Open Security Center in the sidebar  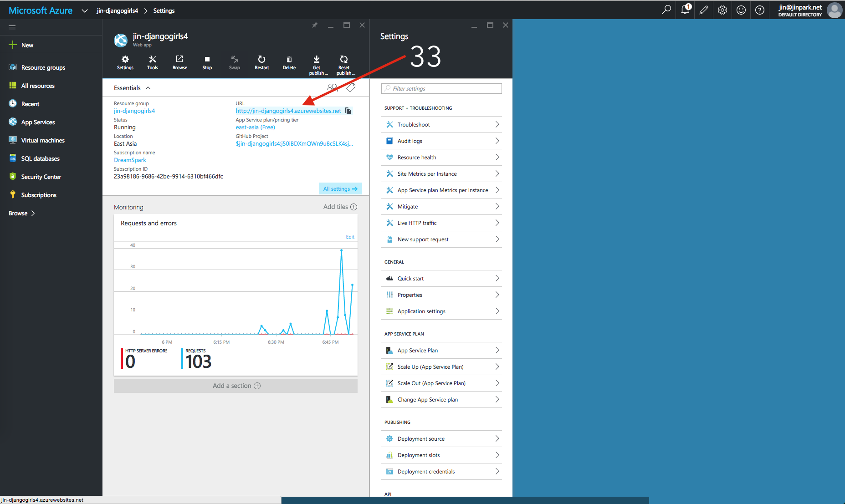click(41, 177)
